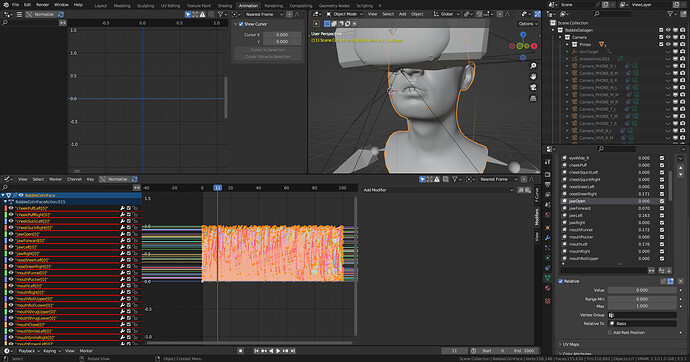Image resolution: width=690 pixels, height=362 pixels.
Task: Uncheck the Relative shape keys checkbox
Action: pyautogui.click(x=561, y=281)
